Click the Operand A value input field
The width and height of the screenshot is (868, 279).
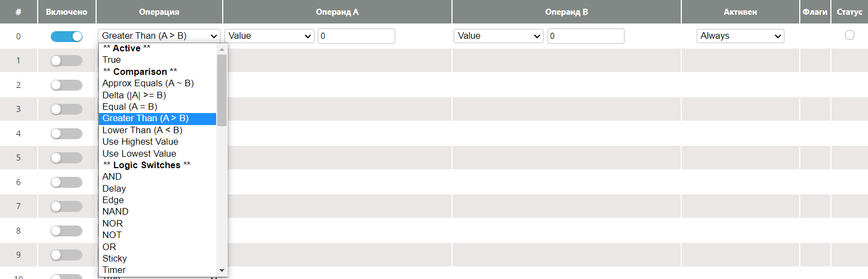pyautogui.click(x=356, y=36)
